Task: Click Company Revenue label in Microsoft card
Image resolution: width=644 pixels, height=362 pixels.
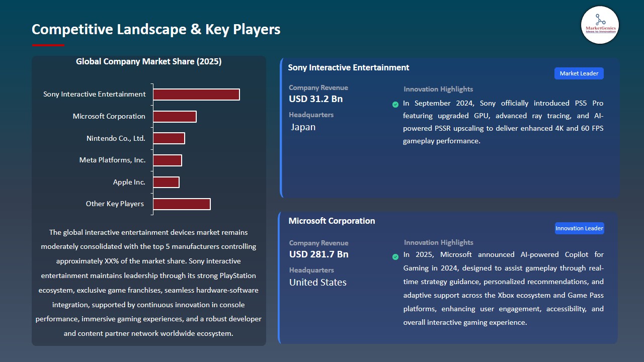Action: click(319, 243)
